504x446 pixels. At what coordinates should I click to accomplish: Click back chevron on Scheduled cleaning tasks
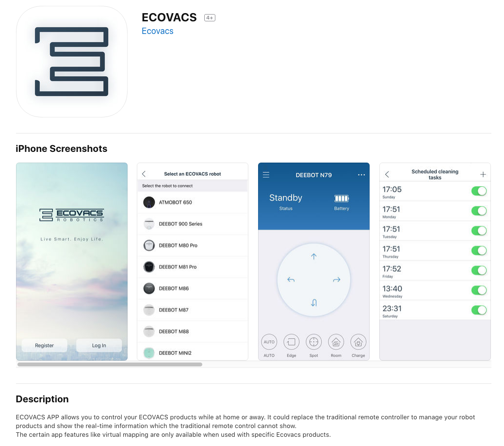tap(387, 175)
